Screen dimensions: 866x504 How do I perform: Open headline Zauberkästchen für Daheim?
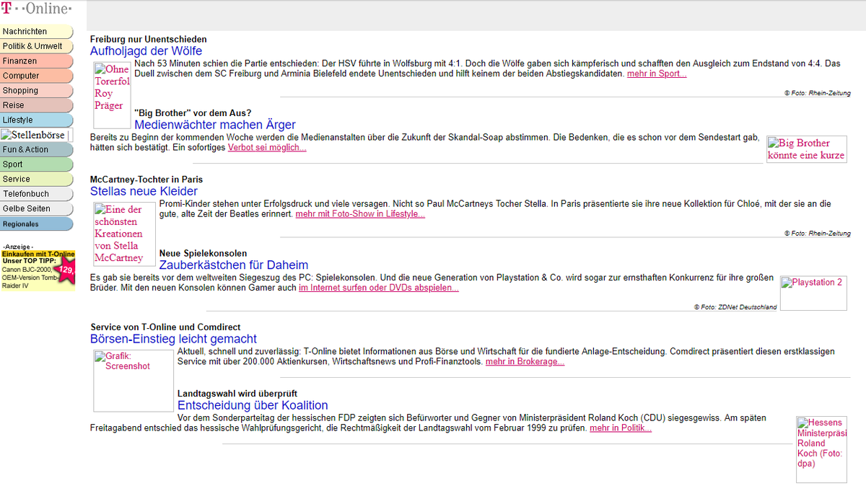[x=234, y=265]
